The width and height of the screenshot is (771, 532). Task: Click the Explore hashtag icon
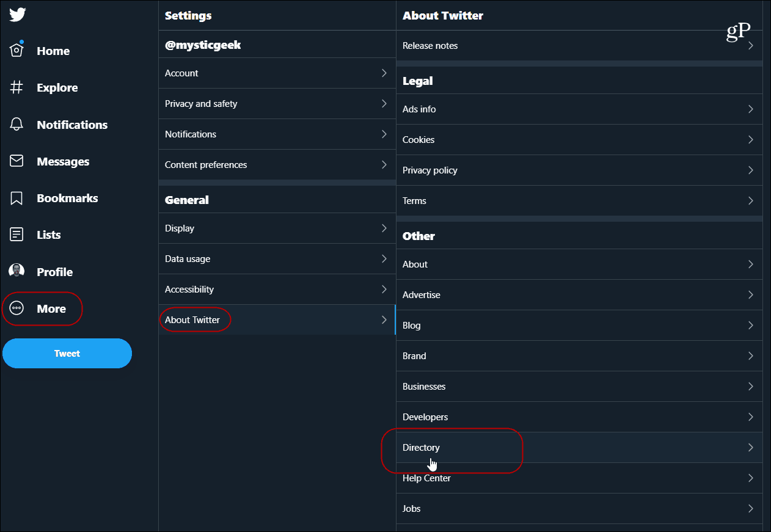pos(16,87)
